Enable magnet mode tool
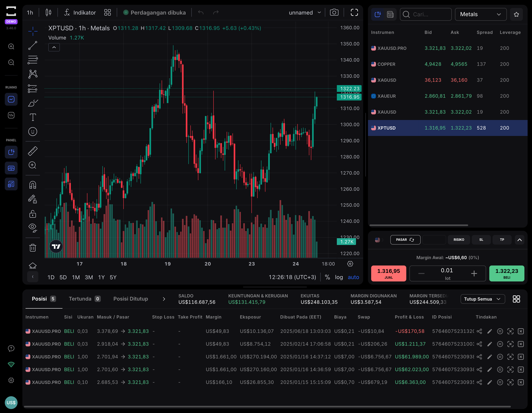The width and height of the screenshot is (532, 413). (x=33, y=185)
